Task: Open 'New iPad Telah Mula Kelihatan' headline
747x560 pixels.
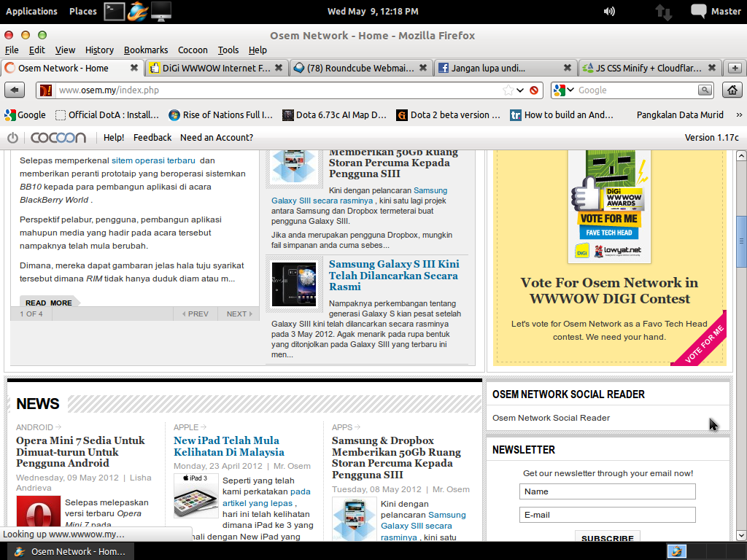Action: coord(228,446)
